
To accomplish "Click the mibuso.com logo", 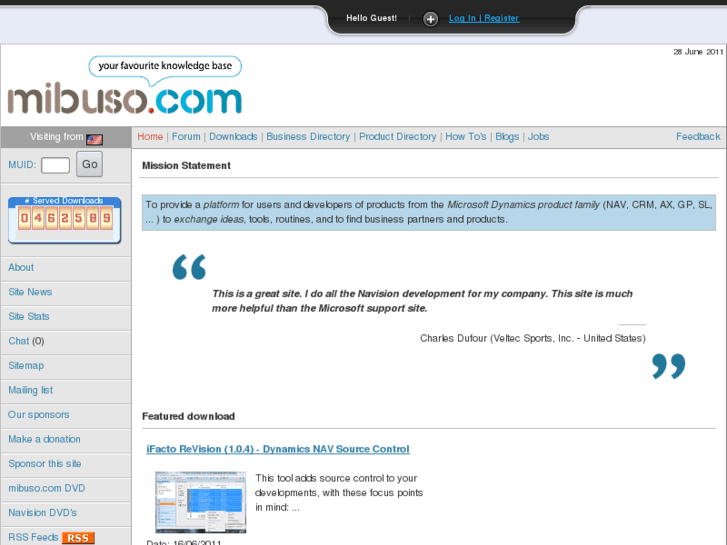I will point(125,98).
